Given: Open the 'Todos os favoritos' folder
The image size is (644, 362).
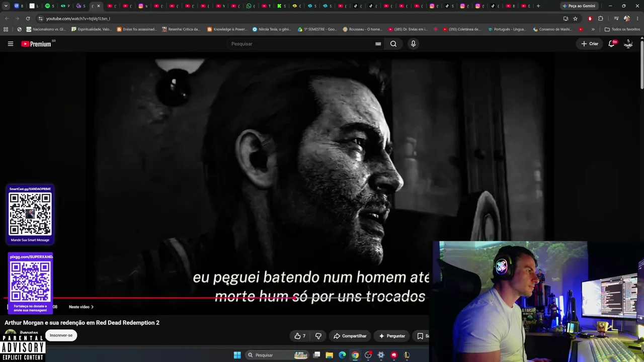Looking at the screenshot, I should coord(622,29).
